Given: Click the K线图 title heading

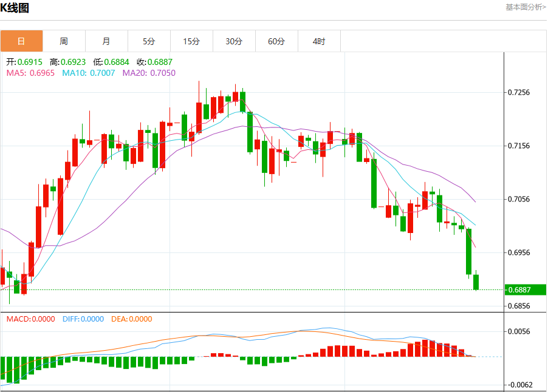Looking at the screenshot, I should tap(15, 8).
